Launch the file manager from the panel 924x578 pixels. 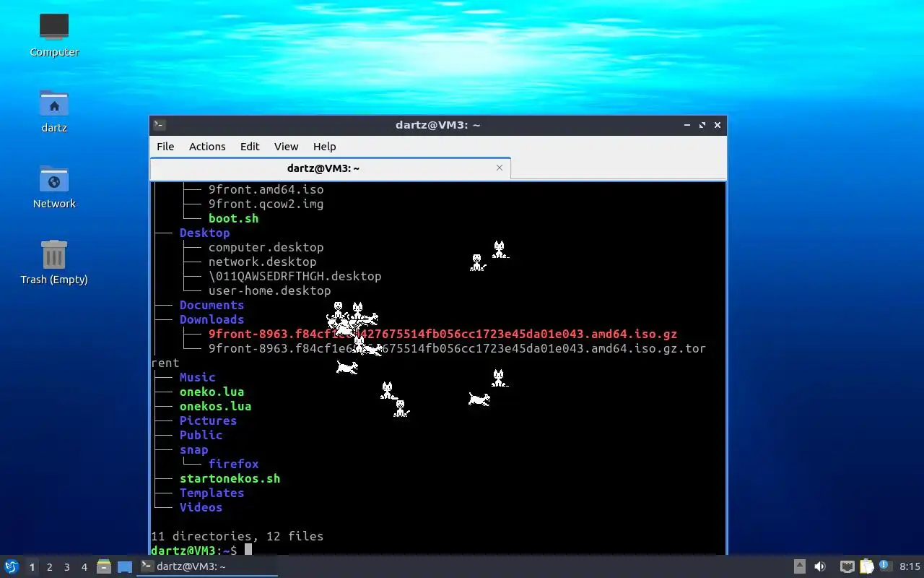point(104,566)
